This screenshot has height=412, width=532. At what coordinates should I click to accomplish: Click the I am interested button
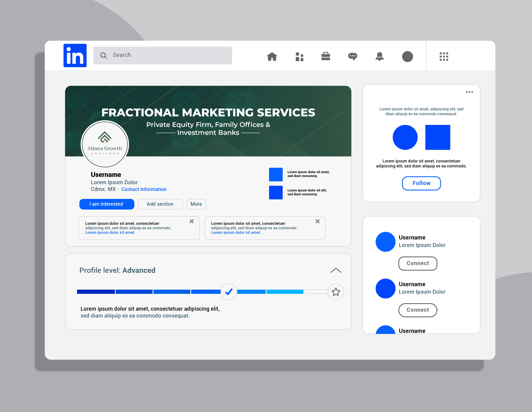pyautogui.click(x=107, y=204)
